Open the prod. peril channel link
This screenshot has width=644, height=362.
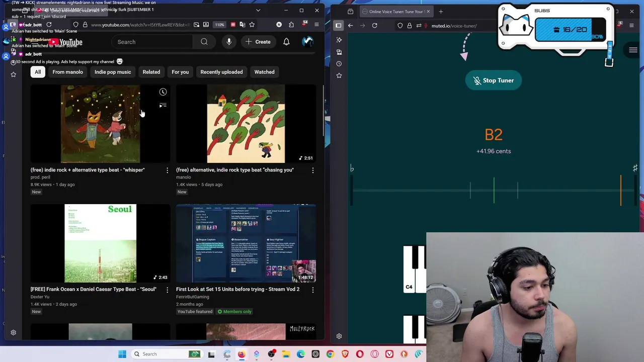coord(40,177)
